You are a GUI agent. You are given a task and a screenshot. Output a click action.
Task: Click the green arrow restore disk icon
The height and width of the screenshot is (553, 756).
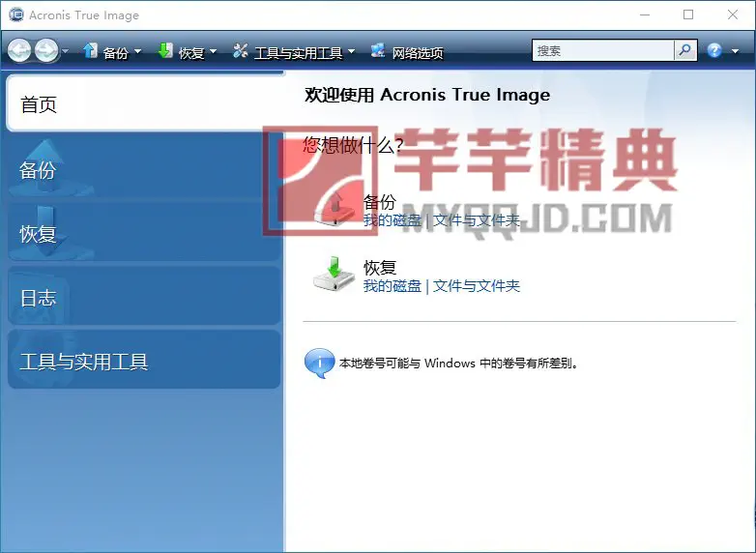click(x=334, y=274)
